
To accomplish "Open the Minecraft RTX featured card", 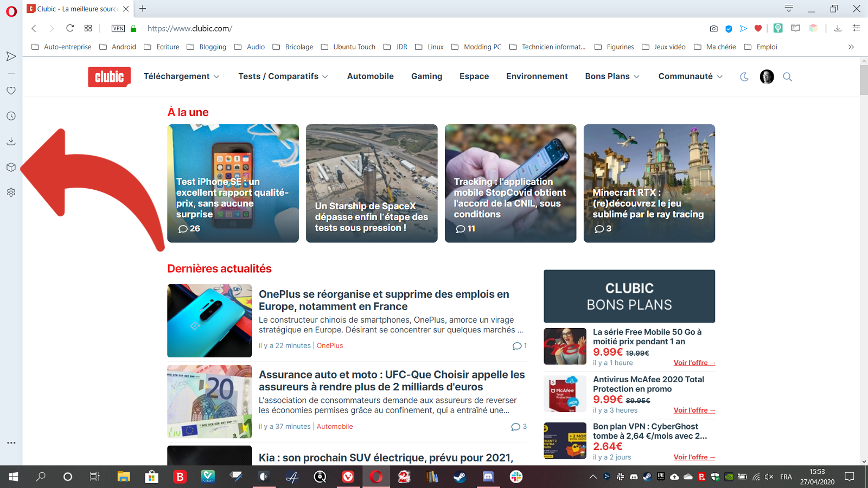I will [649, 183].
